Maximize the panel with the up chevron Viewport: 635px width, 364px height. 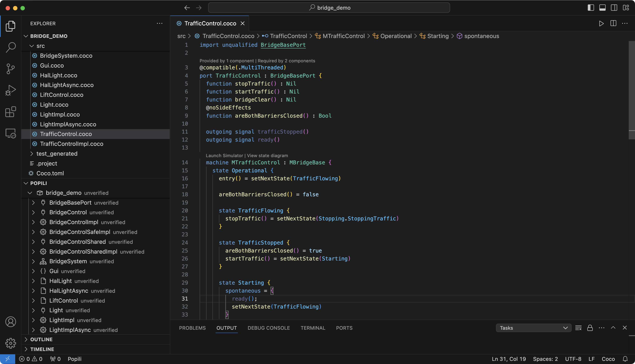click(613, 328)
